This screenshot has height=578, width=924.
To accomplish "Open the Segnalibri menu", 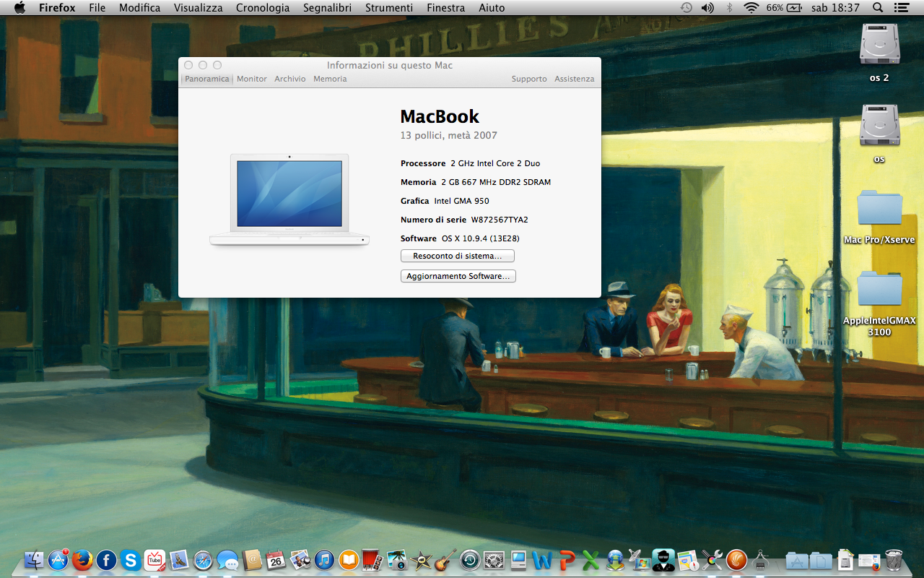I will click(x=327, y=8).
